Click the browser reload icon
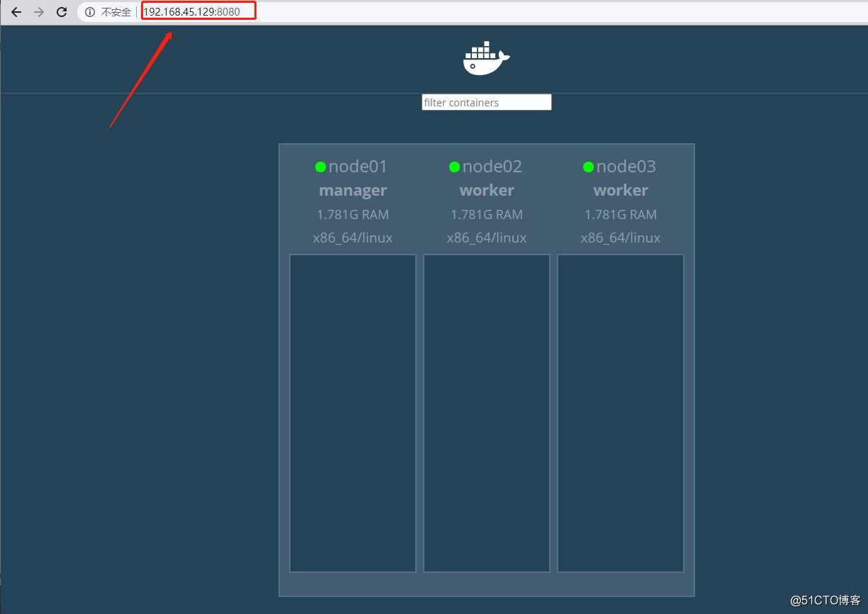 click(62, 11)
